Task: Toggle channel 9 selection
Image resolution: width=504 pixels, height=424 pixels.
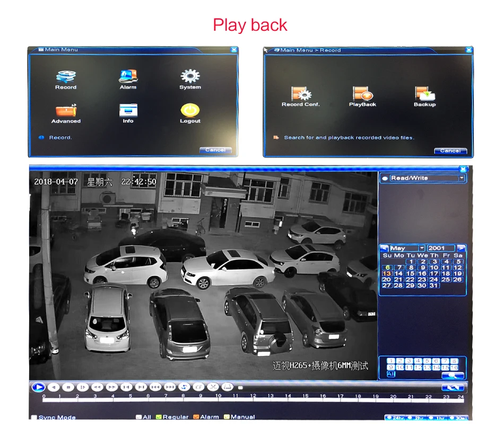Action: click(391, 367)
